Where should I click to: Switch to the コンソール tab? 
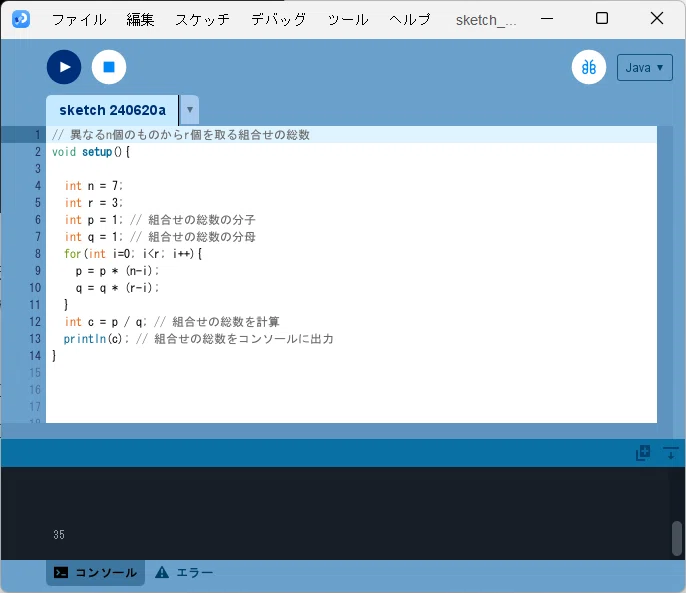[95, 572]
